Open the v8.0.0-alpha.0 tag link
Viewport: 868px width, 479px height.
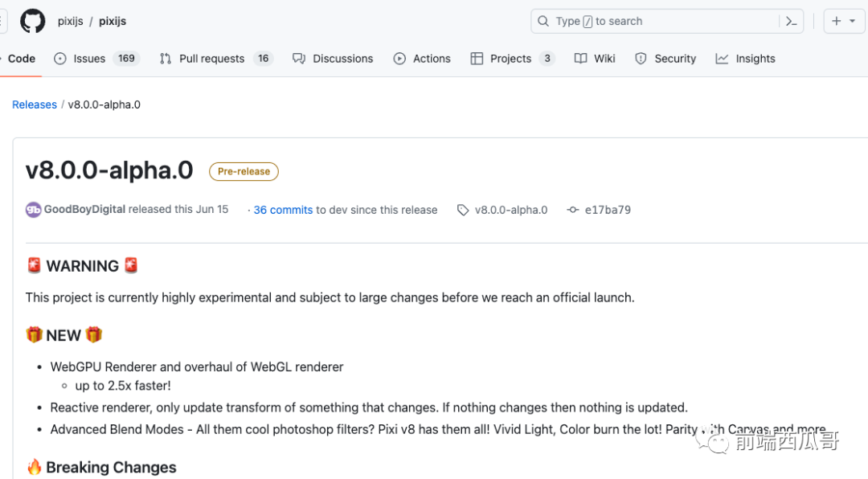511,210
